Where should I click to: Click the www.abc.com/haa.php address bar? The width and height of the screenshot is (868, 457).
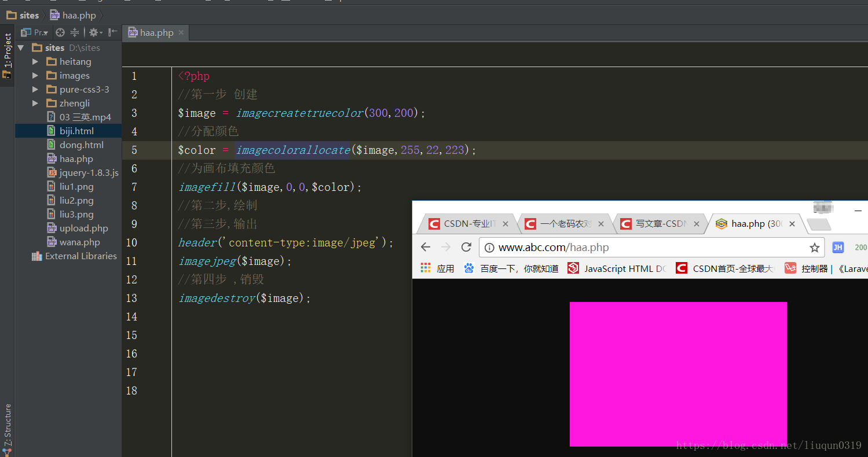(651, 248)
